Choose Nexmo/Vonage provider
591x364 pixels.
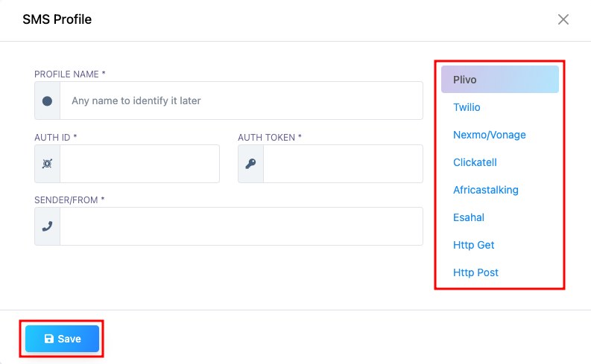click(489, 135)
